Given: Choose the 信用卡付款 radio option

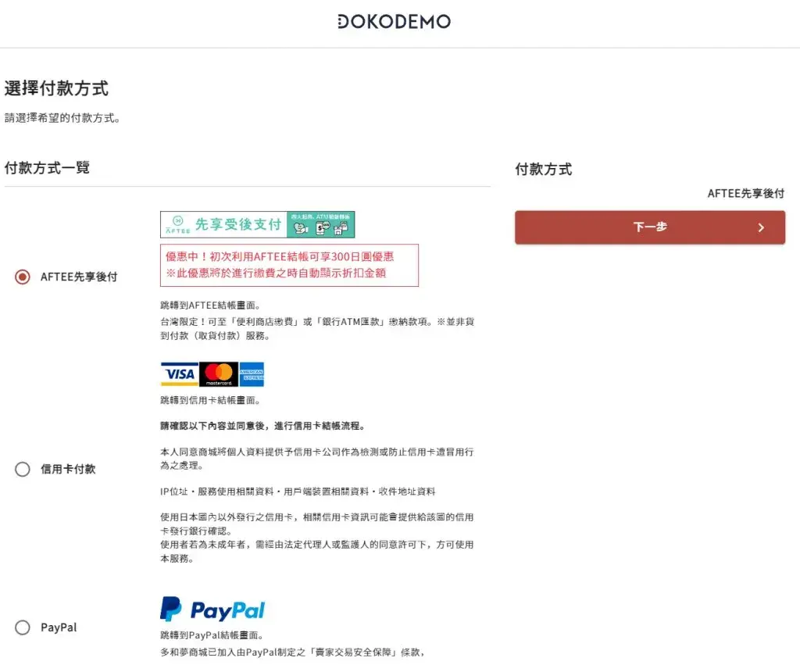Looking at the screenshot, I should tap(23, 469).
